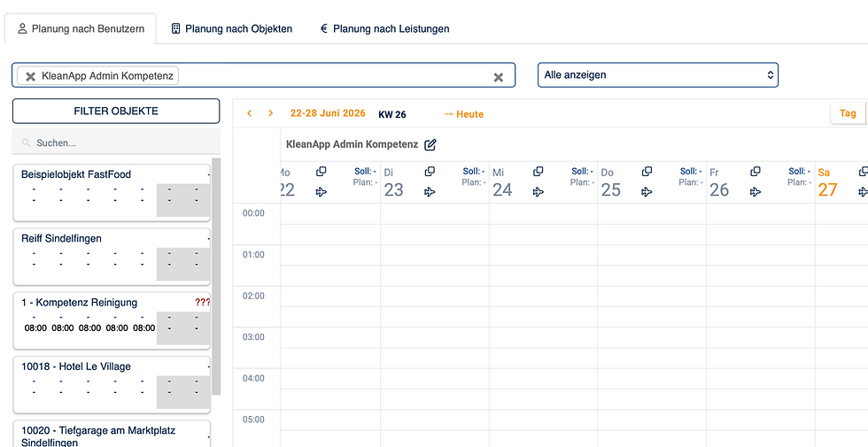Jump to Heute in the calendar
868x447 pixels.
pos(464,114)
